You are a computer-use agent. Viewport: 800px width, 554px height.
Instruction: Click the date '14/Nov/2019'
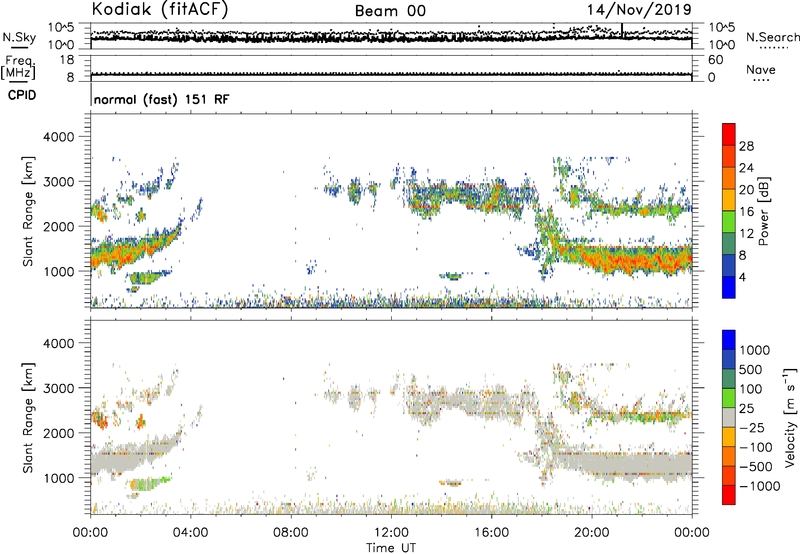point(639,10)
